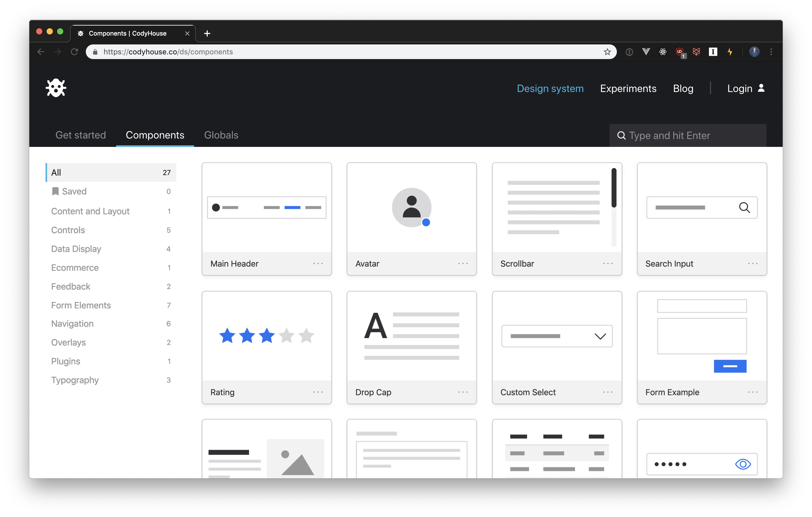Image resolution: width=812 pixels, height=517 pixels.
Task: Click the MetaMask fox extension icon
Action: click(696, 51)
